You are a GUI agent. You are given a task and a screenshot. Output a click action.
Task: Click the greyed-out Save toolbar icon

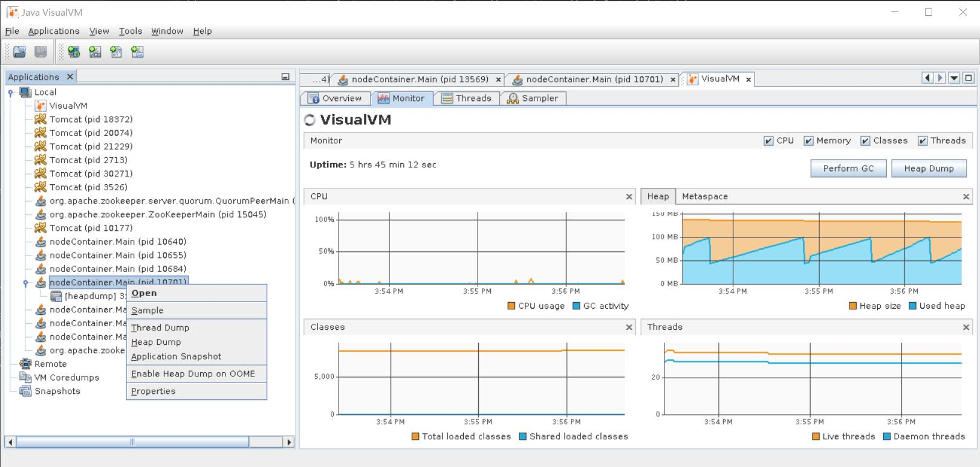coord(41,52)
